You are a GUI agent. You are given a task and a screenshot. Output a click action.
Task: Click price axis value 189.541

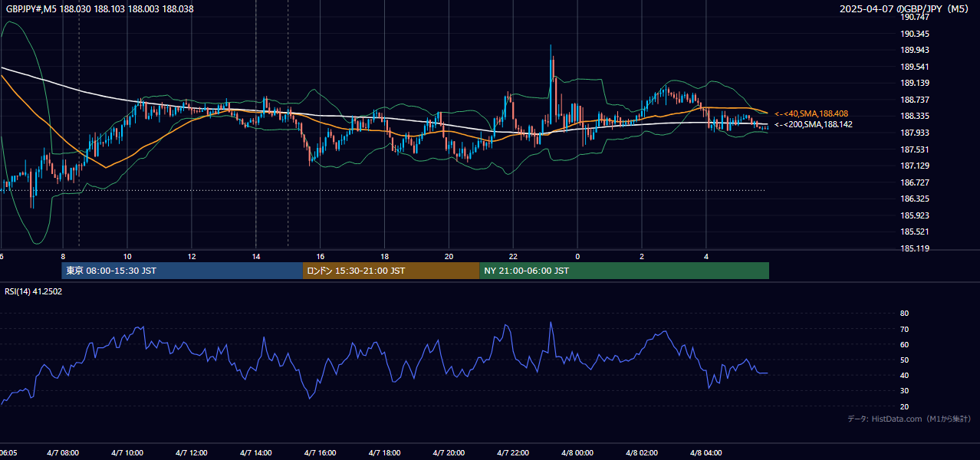click(916, 67)
